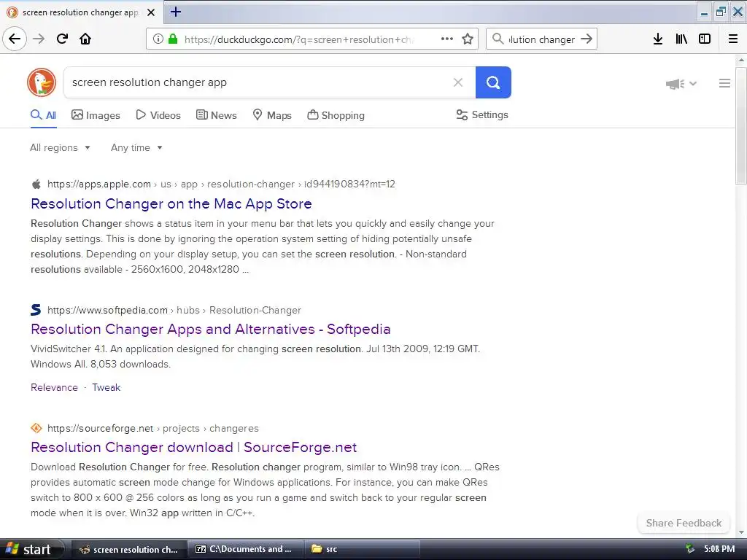Viewport: 747px width, 560px height.
Task: Click the Relevance sublink
Action: point(54,388)
